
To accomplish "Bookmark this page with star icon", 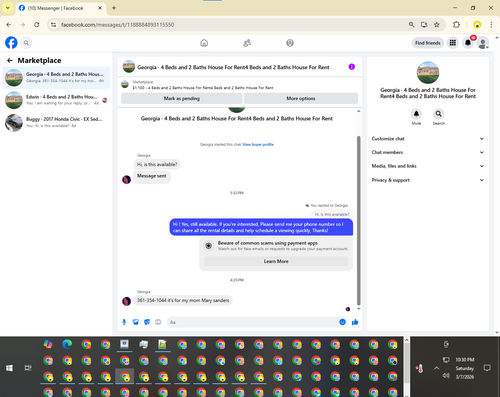I will tap(437, 25).
